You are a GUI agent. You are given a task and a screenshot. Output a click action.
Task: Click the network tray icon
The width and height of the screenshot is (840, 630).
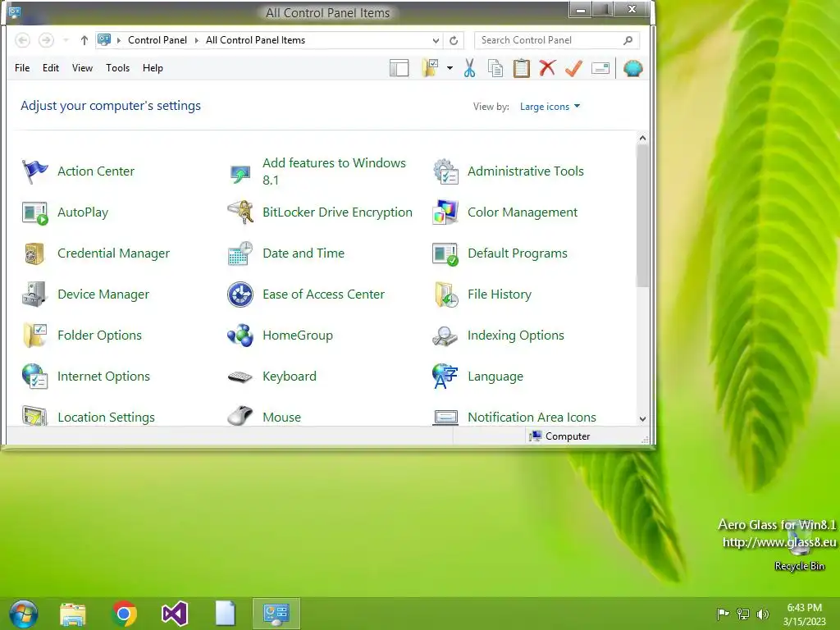pos(743,614)
